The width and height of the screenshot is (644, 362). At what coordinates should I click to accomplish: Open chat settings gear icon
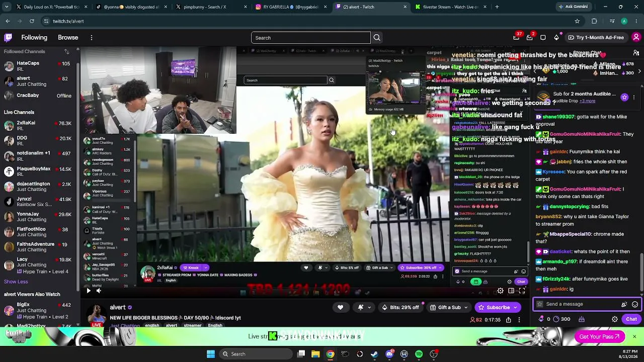(x=615, y=319)
